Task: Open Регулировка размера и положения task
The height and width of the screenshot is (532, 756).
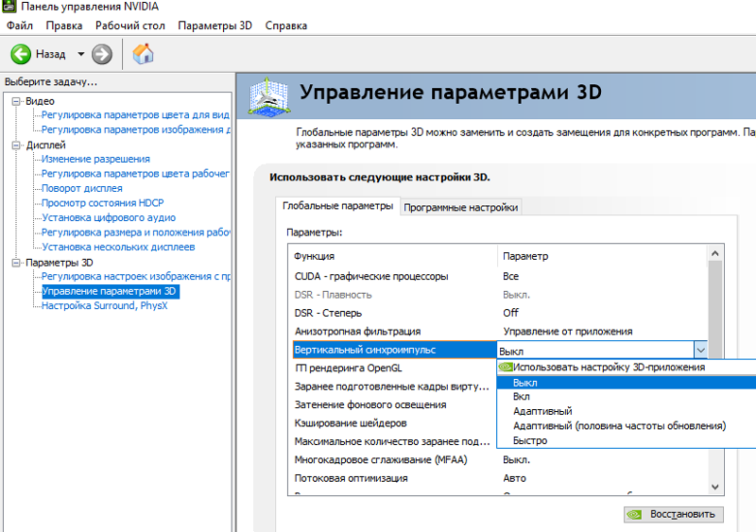Action: click(x=136, y=232)
